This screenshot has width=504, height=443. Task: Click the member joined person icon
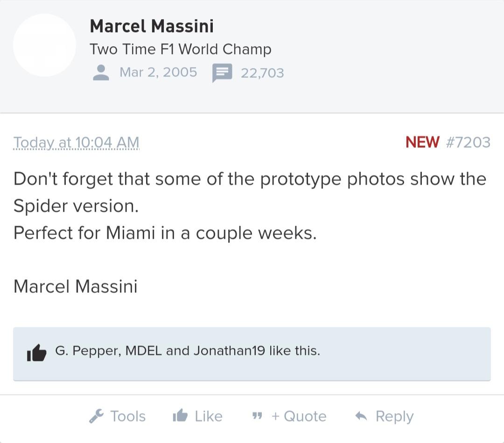click(101, 73)
